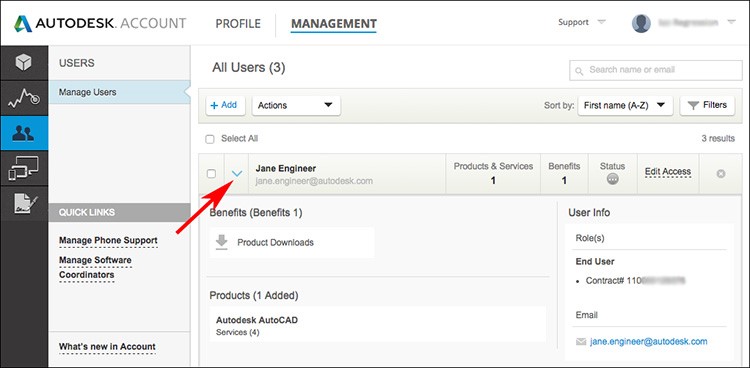Collapse Jane Engineer row with chevron
This screenshot has height=368, width=750.
[237, 174]
